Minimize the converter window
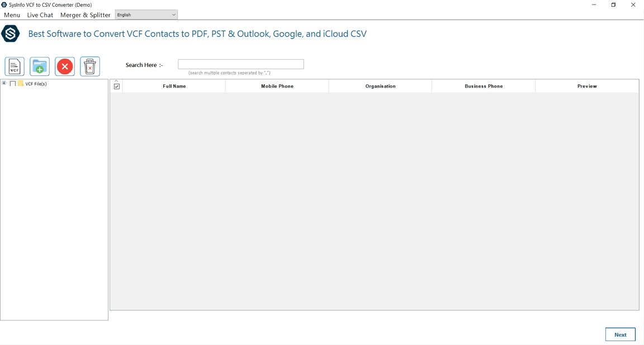This screenshot has height=345, width=644. 594,5
